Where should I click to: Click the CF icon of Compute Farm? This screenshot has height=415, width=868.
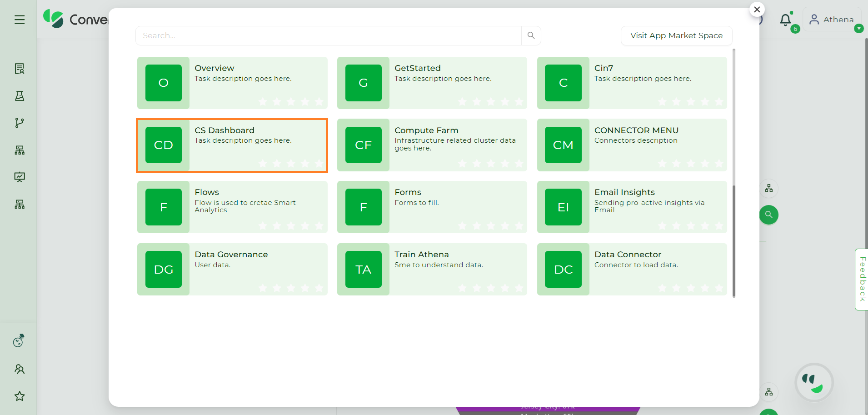pyautogui.click(x=364, y=145)
